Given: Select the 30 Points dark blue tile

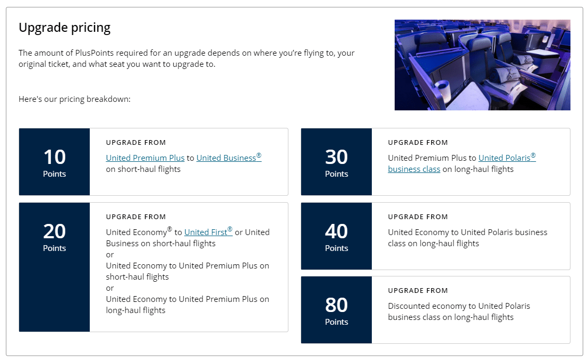Looking at the screenshot, I should point(336,162).
